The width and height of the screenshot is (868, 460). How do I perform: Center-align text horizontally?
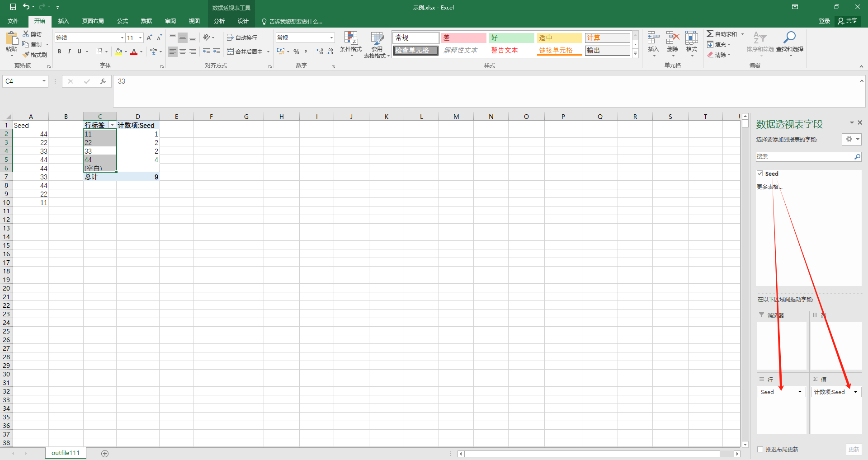183,52
